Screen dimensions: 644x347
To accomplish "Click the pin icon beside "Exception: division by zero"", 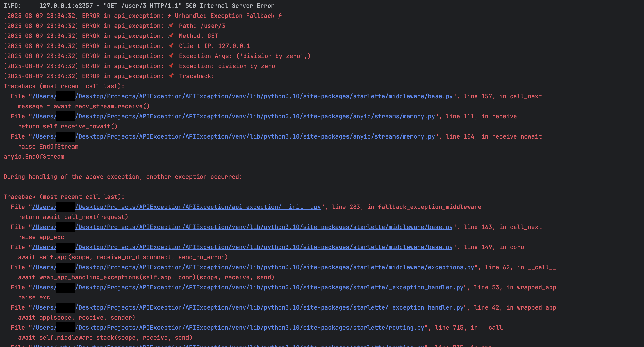I will pyautogui.click(x=171, y=66).
